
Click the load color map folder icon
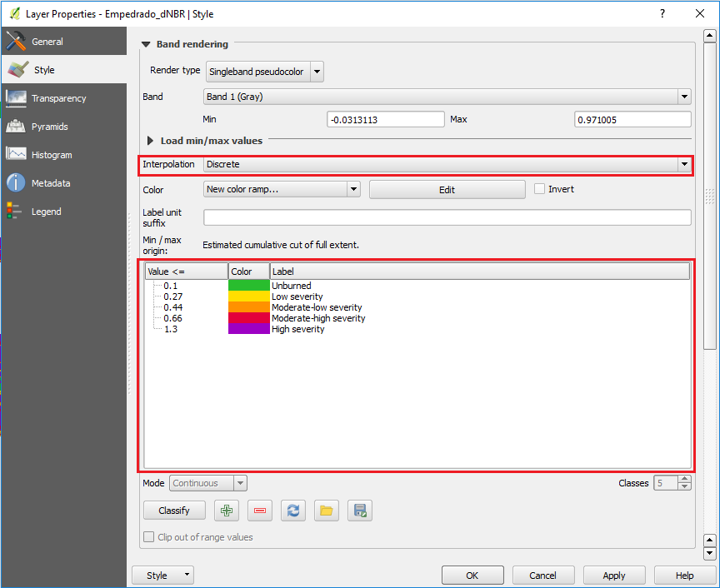[327, 511]
